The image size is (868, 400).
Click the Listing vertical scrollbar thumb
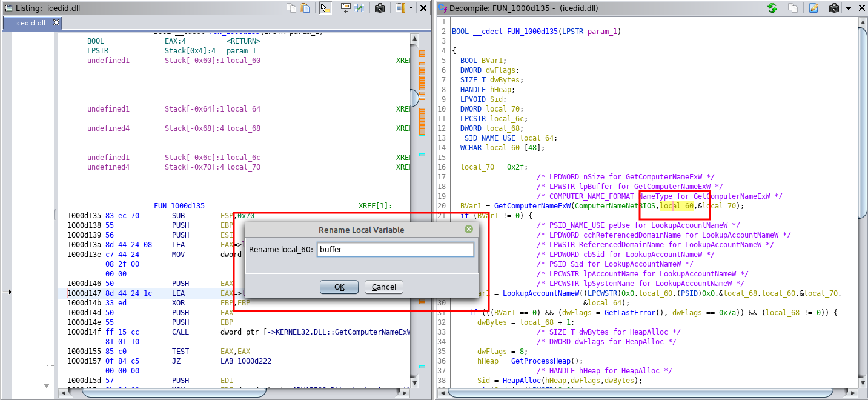pyautogui.click(x=414, y=98)
